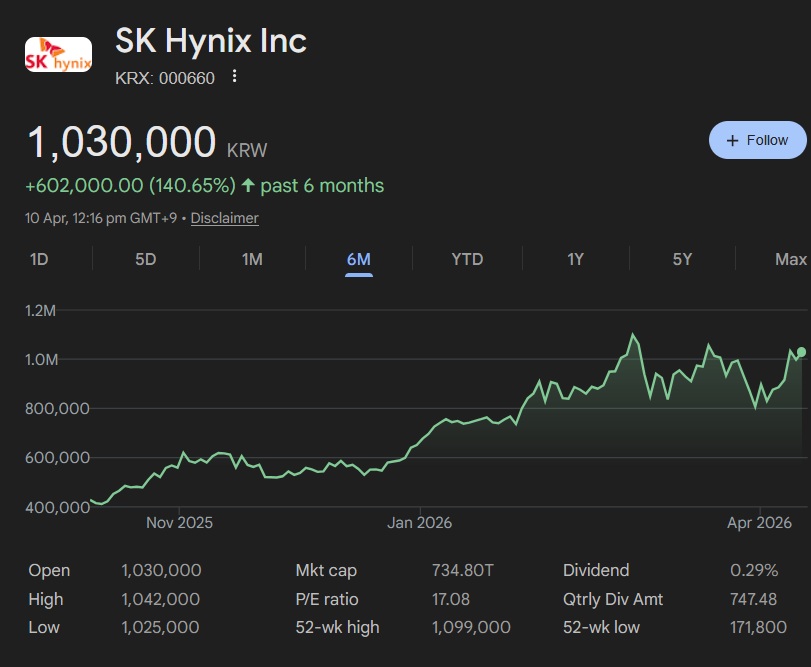Screen dimensions: 811x667
Task: Click the 10 Apr, 12:16 pm timestamp
Action: coord(101,218)
